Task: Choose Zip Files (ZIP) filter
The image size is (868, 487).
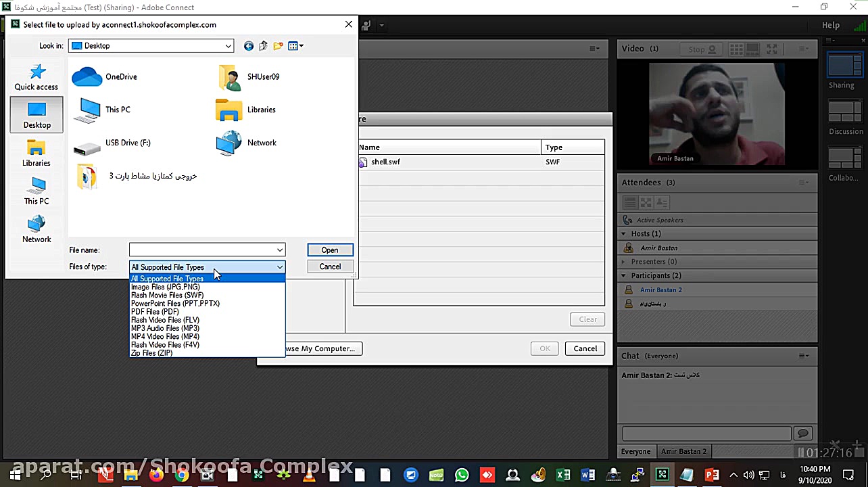Action: point(207,353)
